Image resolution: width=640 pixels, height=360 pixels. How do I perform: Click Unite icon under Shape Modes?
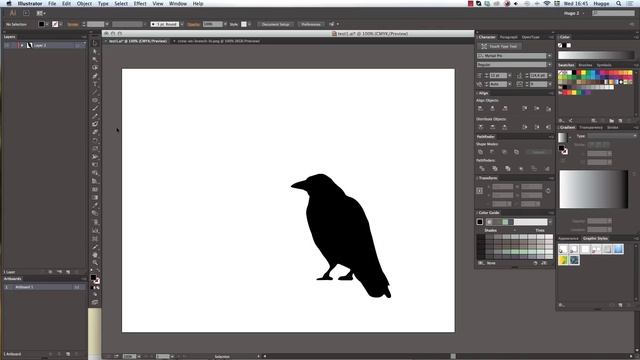click(480, 152)
